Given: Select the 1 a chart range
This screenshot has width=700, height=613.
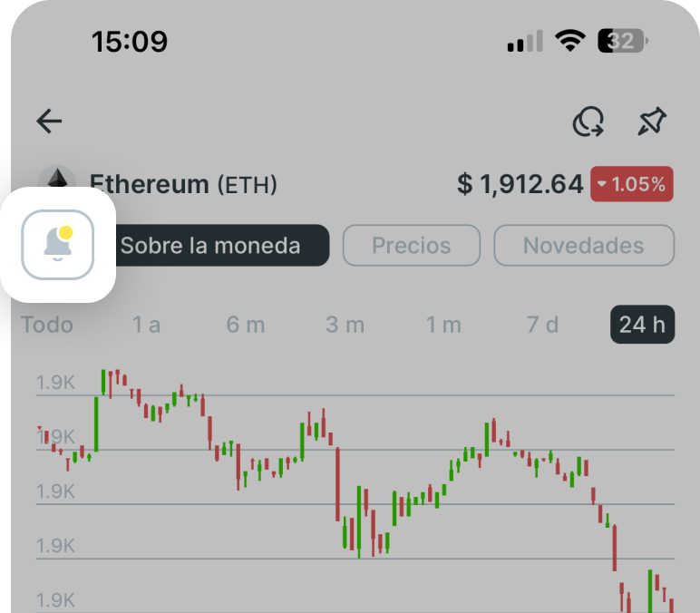Looking at the screenshot, I should tap(146, 324).
